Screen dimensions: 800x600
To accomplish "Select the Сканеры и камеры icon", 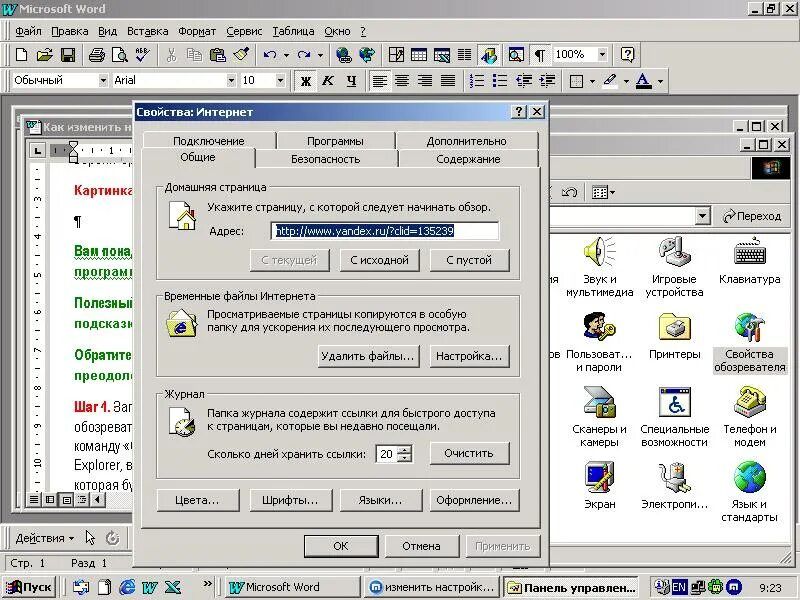I will [599, 417].
